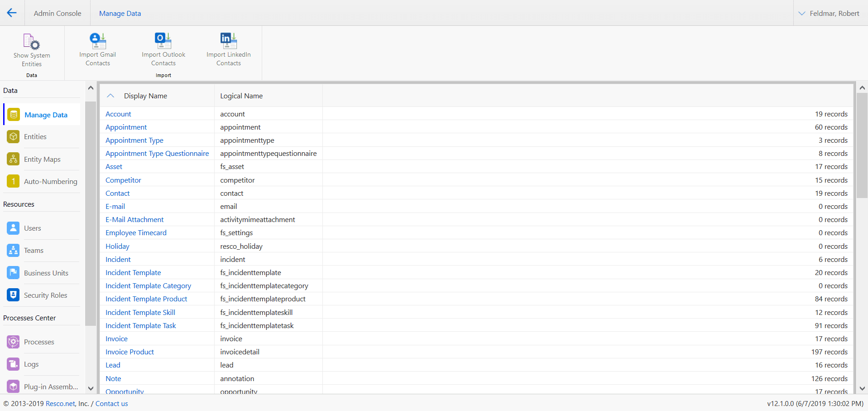Click the down arrow on the right scrollbar
This screenshot has height=411, width=868.
(862, 388)
